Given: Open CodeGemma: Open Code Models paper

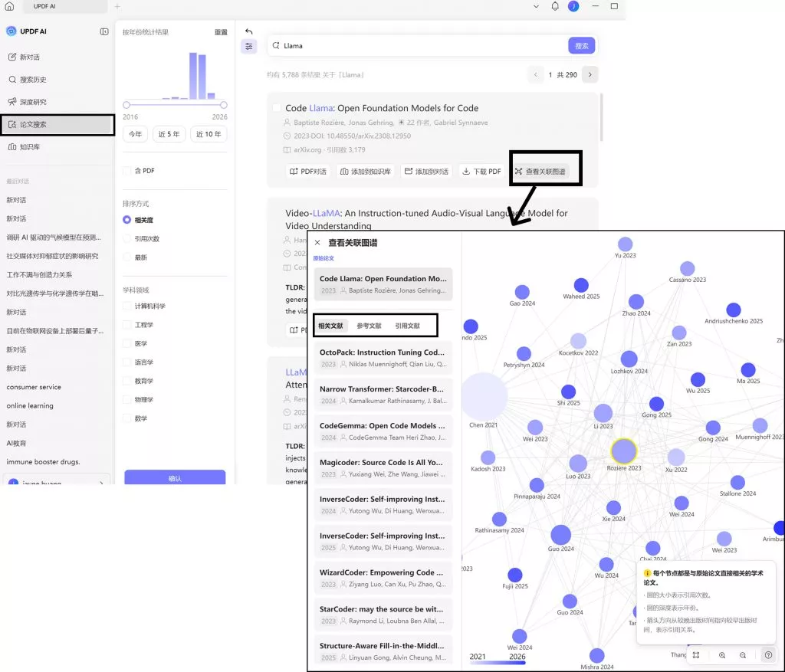Looking at the screenshot, I should click(x=383, y=431).
